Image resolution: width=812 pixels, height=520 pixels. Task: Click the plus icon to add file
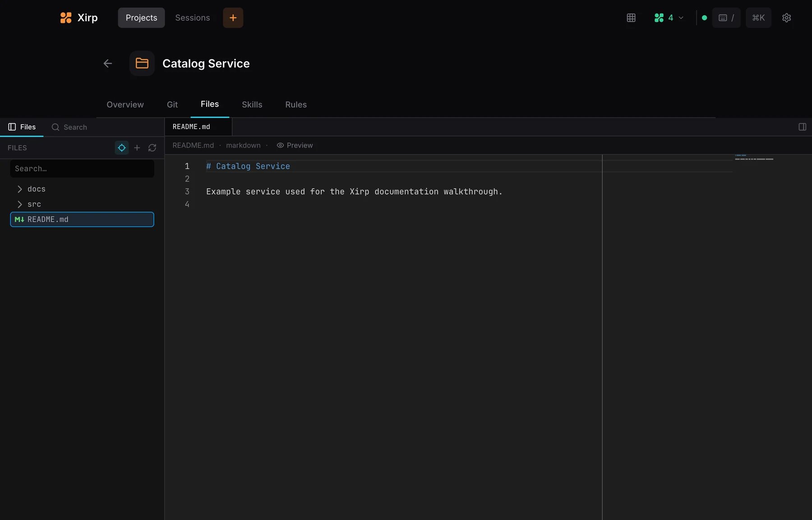click(x=137, y=148)
